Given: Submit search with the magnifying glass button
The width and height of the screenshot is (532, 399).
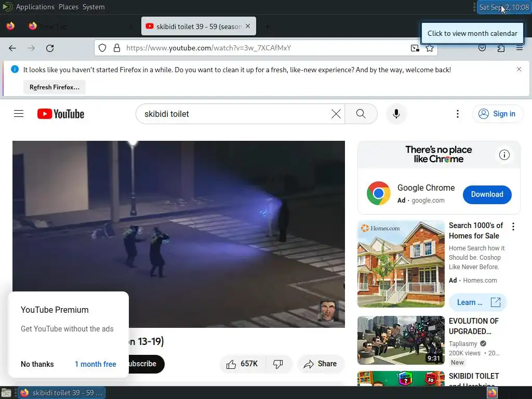Looking at the screenshot, I should coord(361,114).
